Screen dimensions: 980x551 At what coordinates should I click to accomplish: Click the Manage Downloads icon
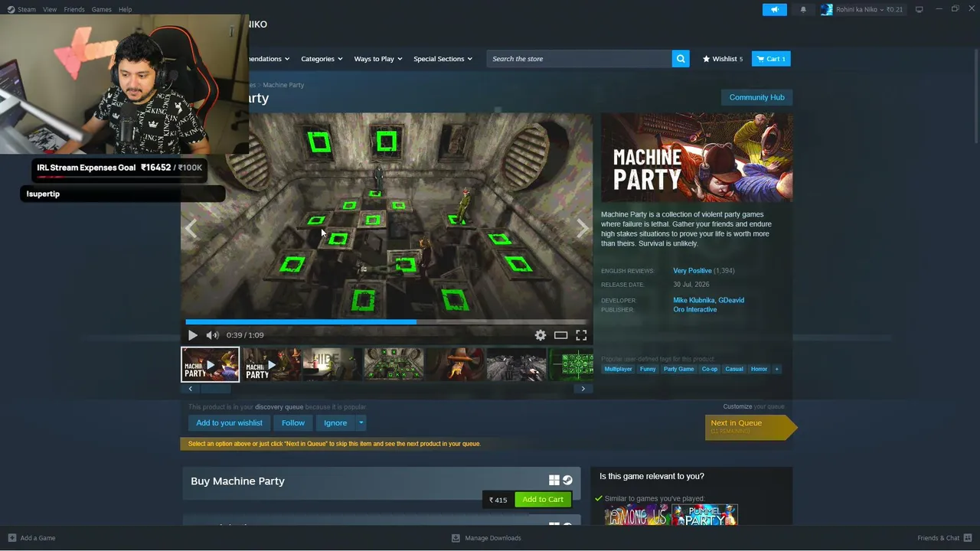pyautogui.click(x=456, y=538)
